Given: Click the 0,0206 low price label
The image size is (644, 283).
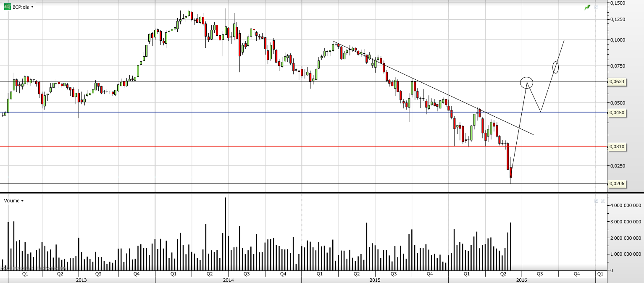Looking at the screenshot, I should (617, 183).
